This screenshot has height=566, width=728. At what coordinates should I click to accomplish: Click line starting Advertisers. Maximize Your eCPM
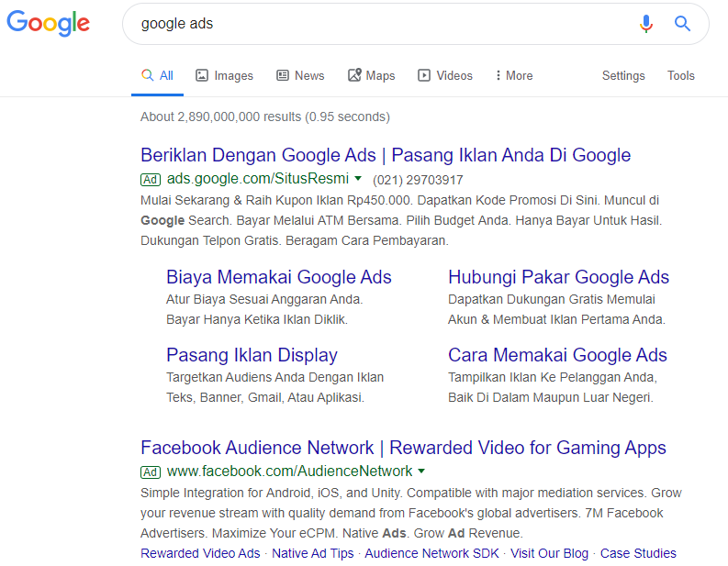point(331,534)
